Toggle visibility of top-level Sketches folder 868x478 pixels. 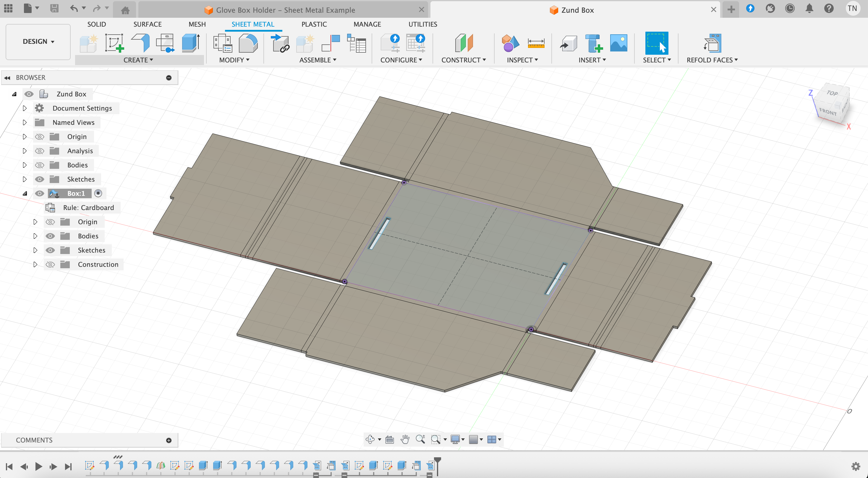[39, 179]
